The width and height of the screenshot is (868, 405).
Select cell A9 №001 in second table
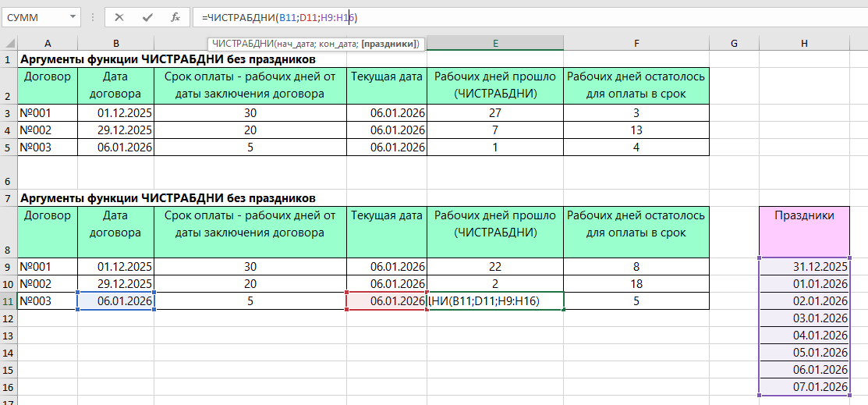48,267
